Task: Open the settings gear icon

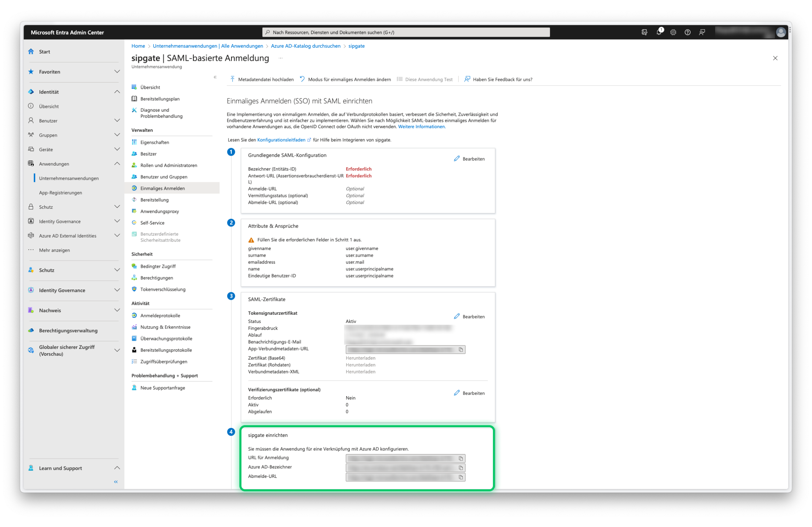Action: pos(673,32)
